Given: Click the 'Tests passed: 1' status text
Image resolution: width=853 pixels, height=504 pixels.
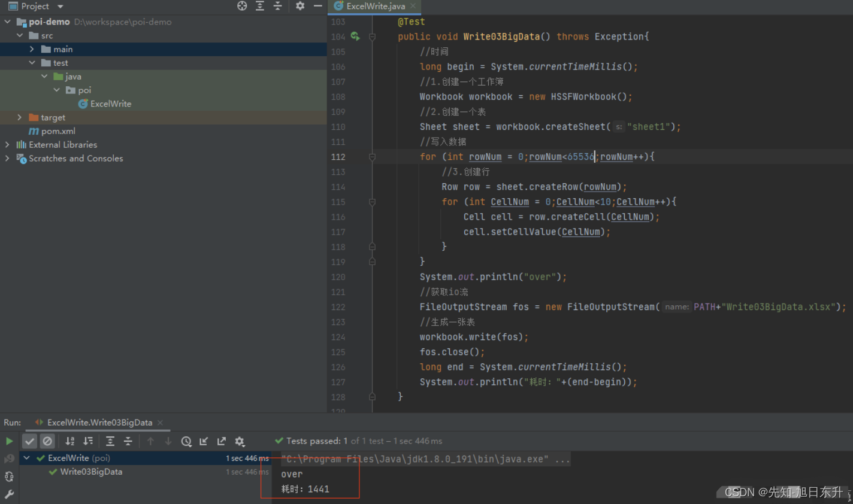Looking at the screenshot, I should [x=317, y=441].
